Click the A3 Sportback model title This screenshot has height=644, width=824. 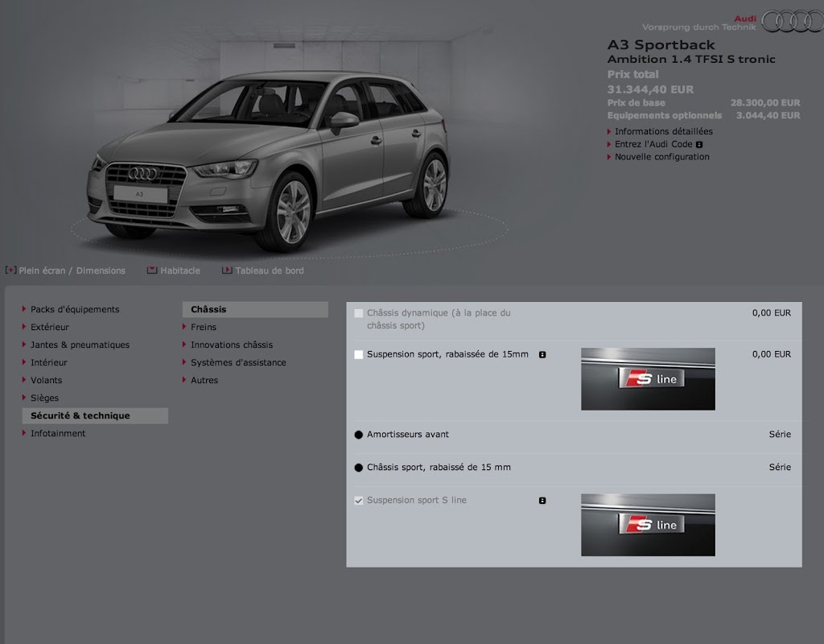[661, 45]
